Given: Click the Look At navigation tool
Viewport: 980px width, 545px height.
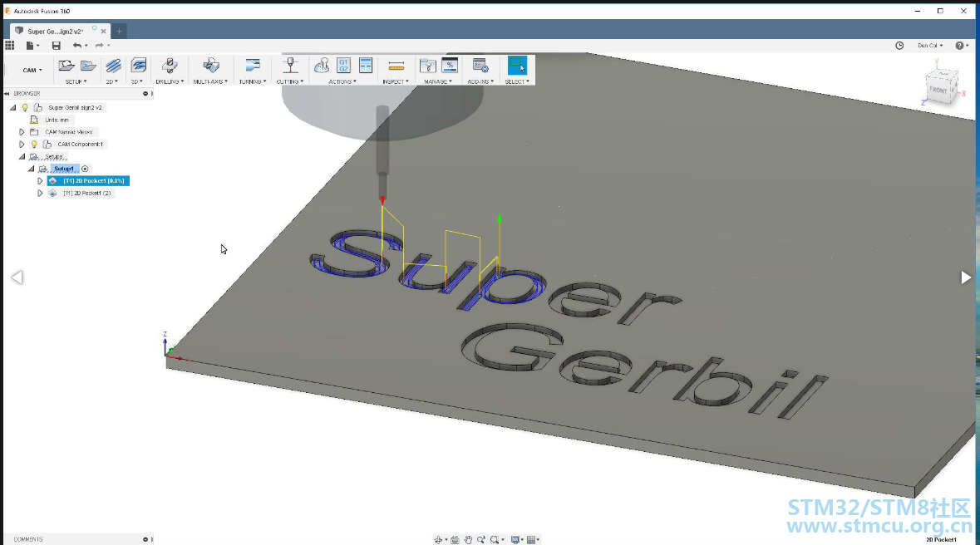Looking at the screenshot, I should click(x=455, y=539).
